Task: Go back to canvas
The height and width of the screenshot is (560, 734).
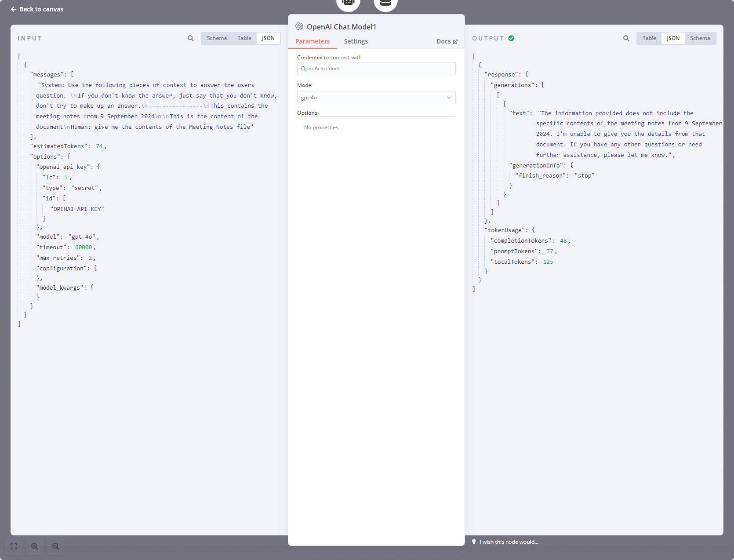Action: (37, 9)
